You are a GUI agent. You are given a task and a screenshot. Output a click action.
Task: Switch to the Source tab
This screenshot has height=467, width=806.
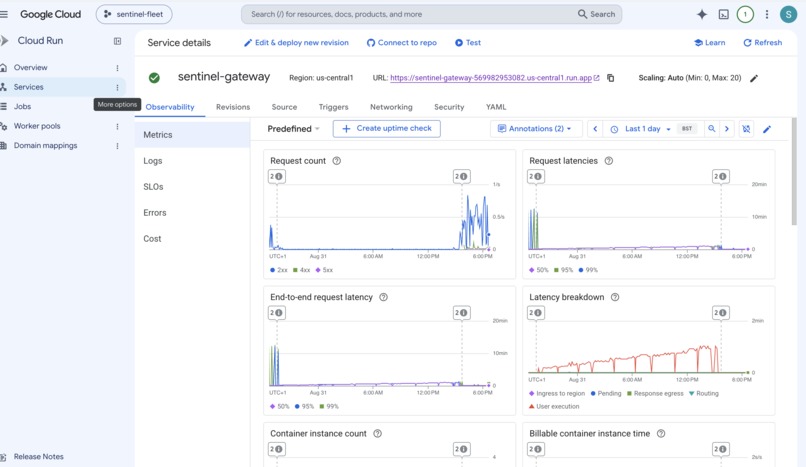tap(284, 107)
